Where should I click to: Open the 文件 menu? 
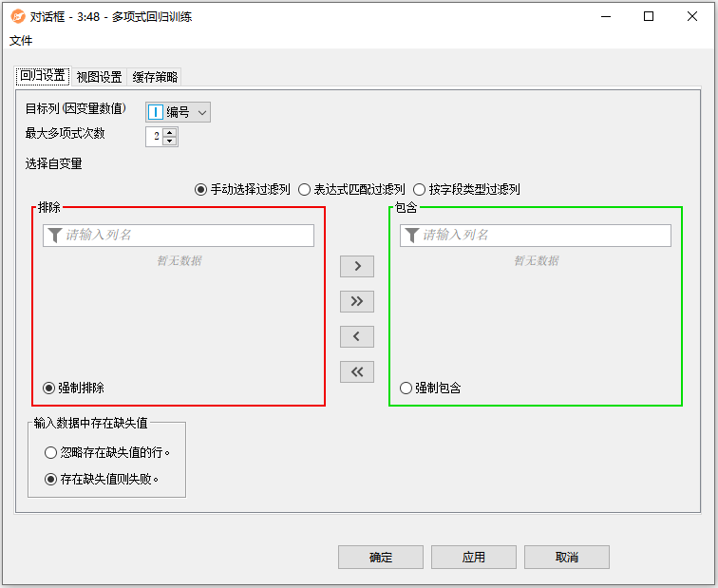coord(21,40)
